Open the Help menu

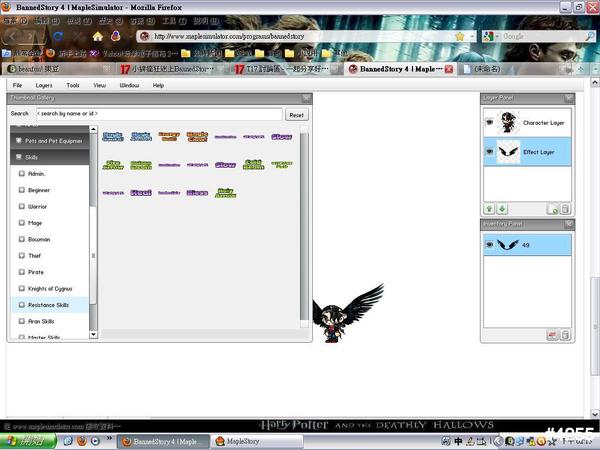pos(158,85)
